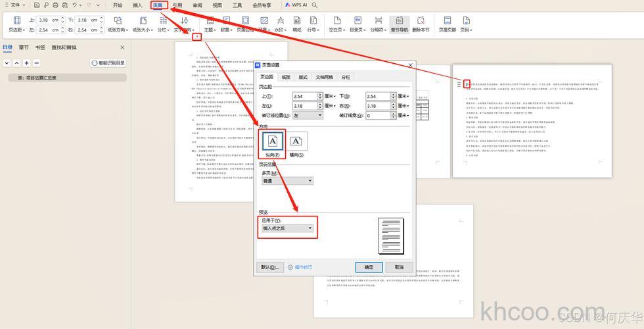
Task: Open the 应用于 apply-to dropdown
Action: point(287,228)
